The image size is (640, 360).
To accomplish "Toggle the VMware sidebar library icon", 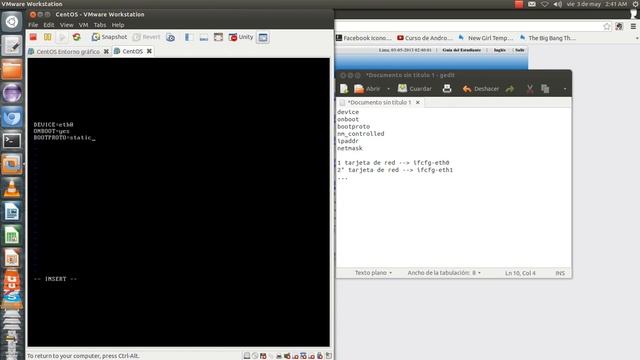I will coord(188,38).
